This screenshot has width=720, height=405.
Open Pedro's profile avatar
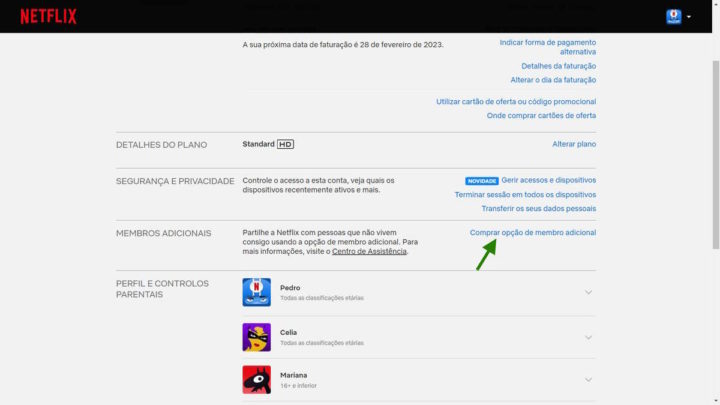tap(257, 292)
